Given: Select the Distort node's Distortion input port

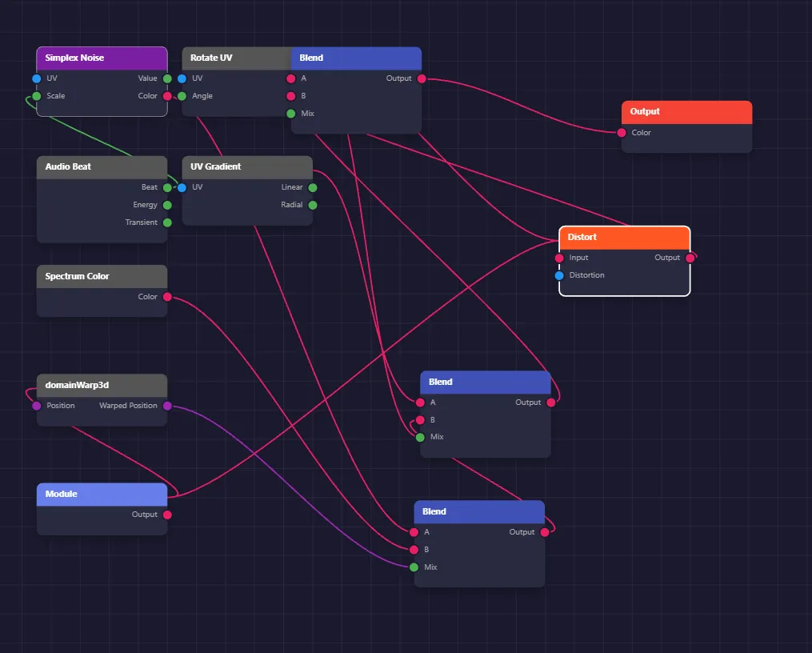Looking at the screenshot, I should tap(559, 275).
